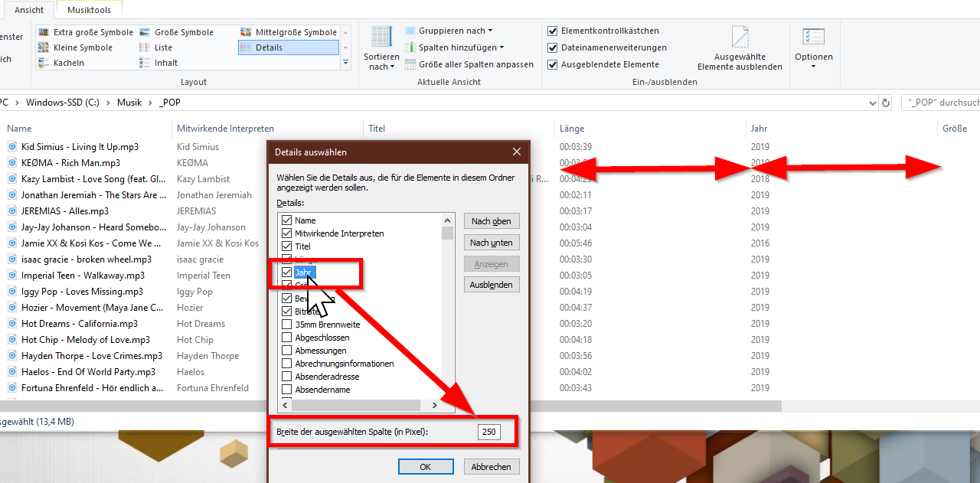Open the address bar history dropdown
This screenshot has width=980, height=483.
point(874,103)
